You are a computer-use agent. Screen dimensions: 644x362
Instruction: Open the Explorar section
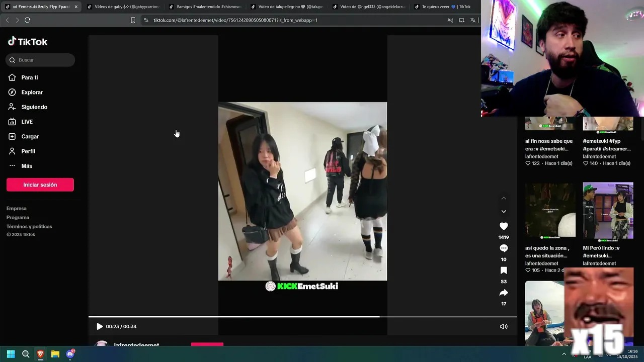point(26,92)
